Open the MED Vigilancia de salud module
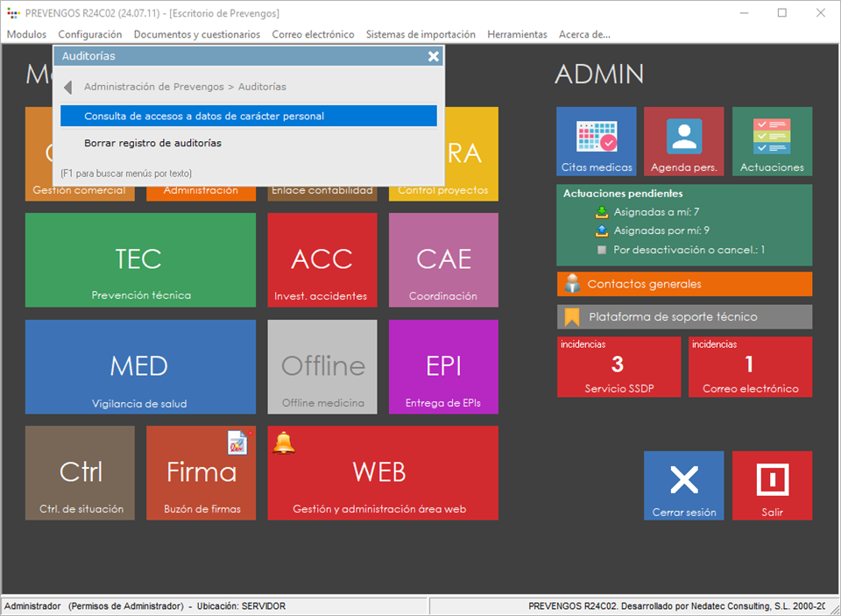 pos(140,366)
